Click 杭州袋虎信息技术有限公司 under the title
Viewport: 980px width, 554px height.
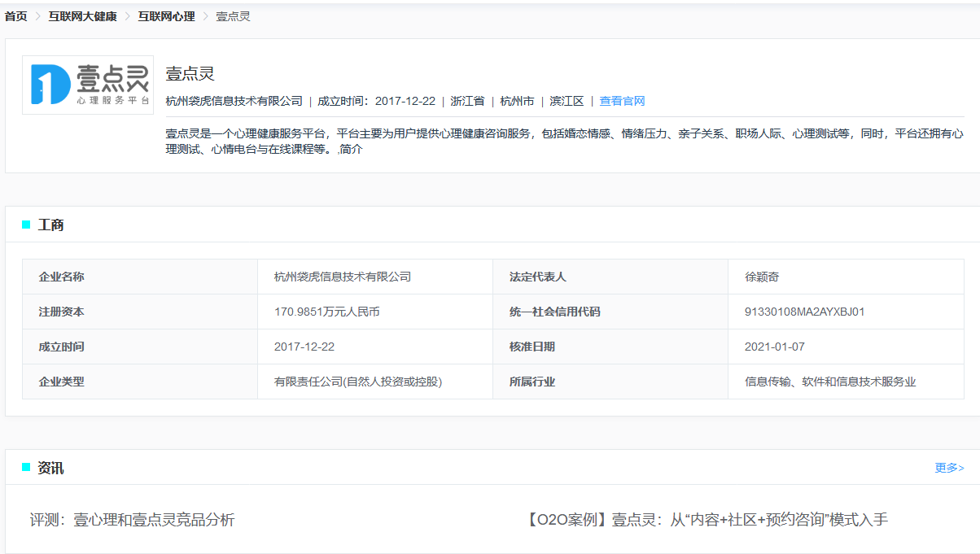234,101
